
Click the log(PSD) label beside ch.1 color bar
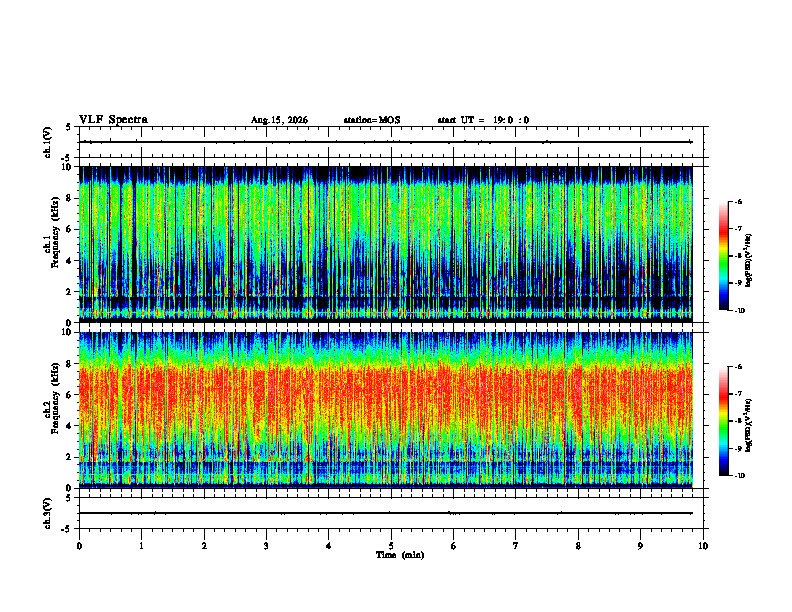tap(749, 261)
